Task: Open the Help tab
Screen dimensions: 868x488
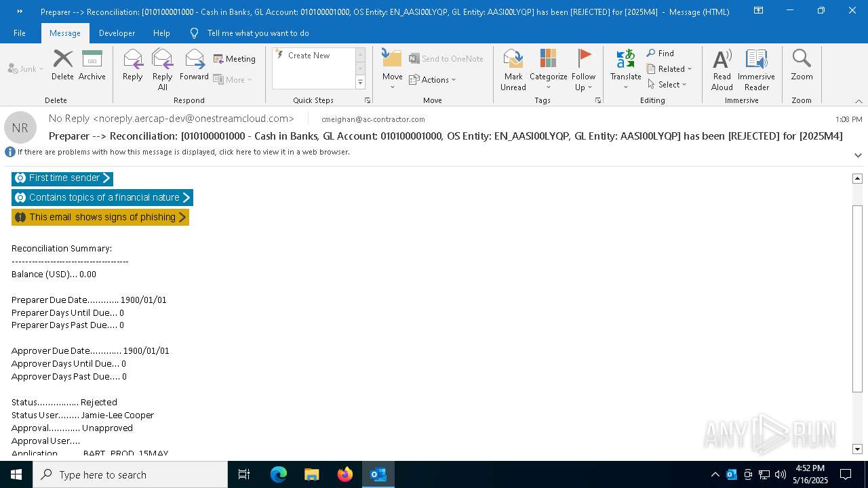Action: tap(161, 33)
